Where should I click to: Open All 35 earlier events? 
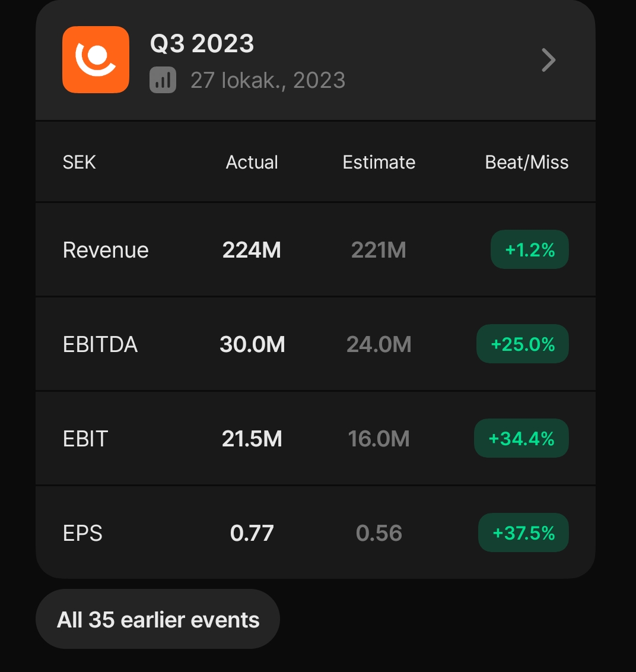(158, 619)
